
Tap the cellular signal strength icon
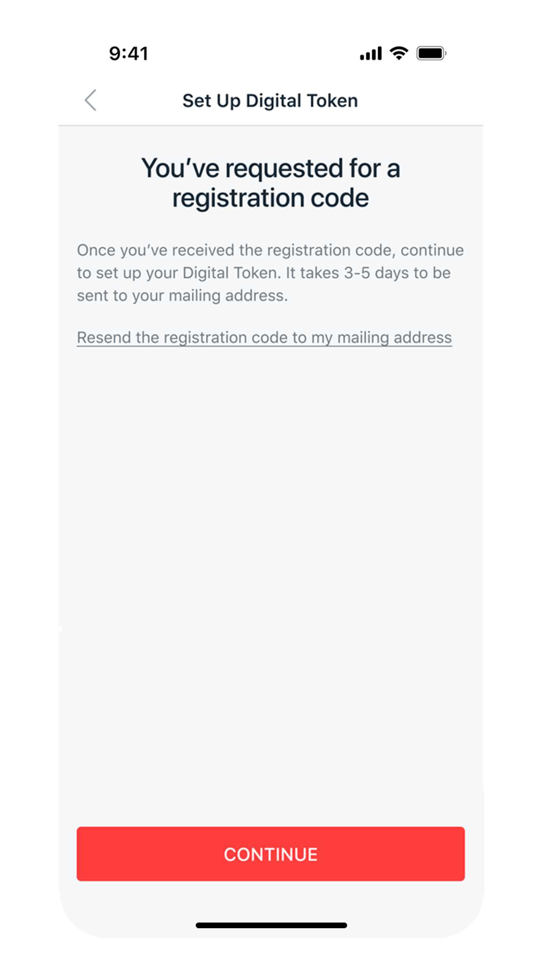pyautogui.click(x=371, y=53)
